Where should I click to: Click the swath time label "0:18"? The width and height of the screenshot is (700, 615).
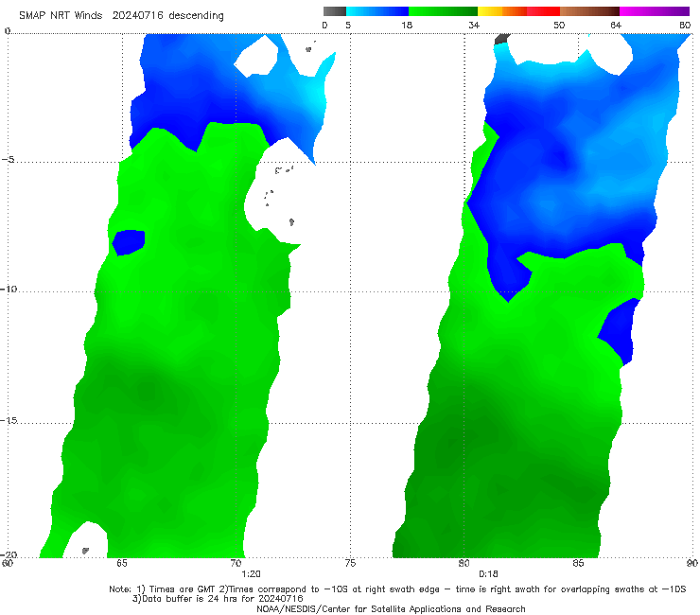pos(488,574)
